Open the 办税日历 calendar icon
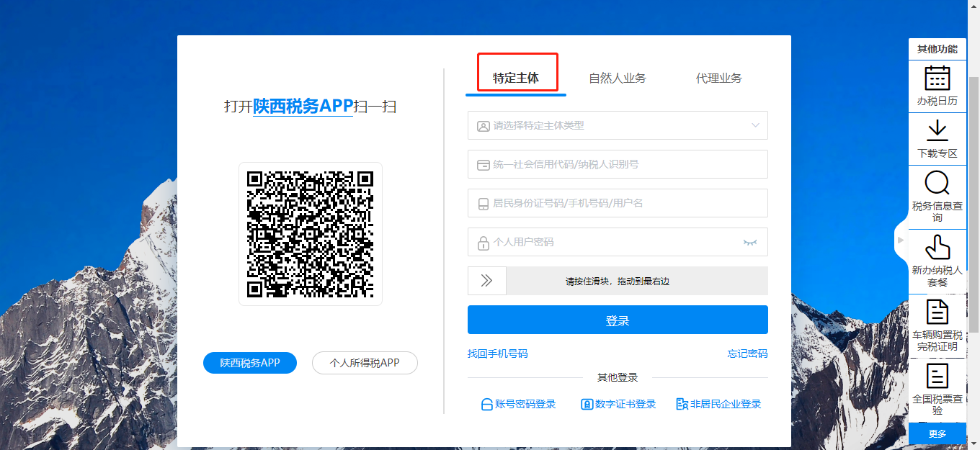 tap(937, 78)
